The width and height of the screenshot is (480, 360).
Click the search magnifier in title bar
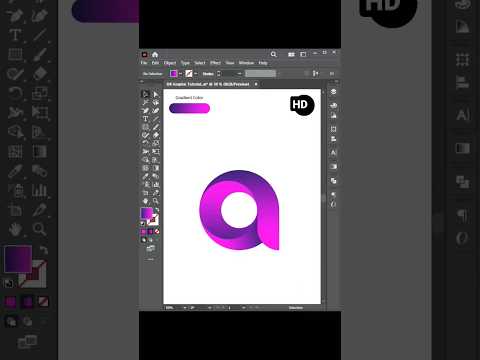pyautogui.click(x=273, y=54)
